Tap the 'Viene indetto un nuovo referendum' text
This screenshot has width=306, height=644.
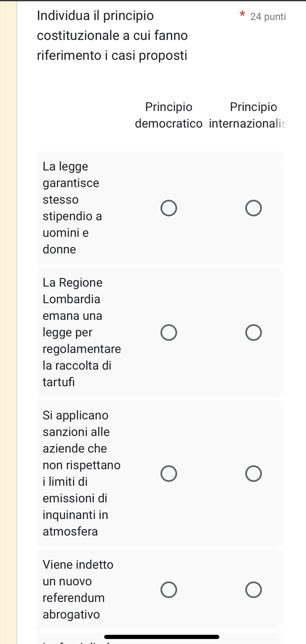coord(78,589)
